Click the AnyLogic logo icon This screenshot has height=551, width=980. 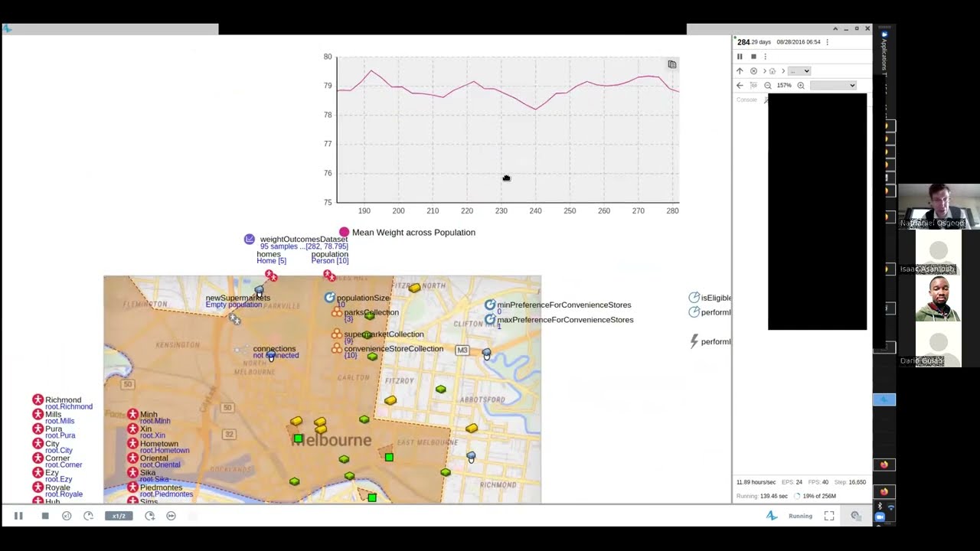pos(772,516)
